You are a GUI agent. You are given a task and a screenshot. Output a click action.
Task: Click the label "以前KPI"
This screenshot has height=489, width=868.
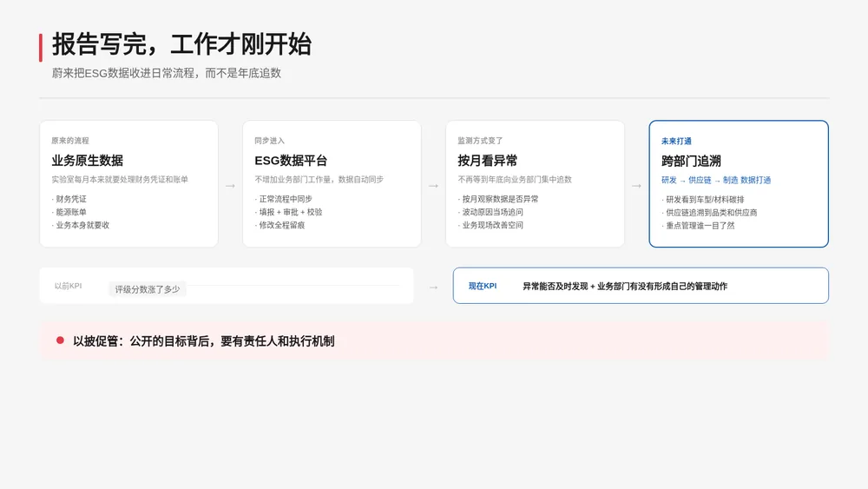pyautogui.click(x=68, y=287)
